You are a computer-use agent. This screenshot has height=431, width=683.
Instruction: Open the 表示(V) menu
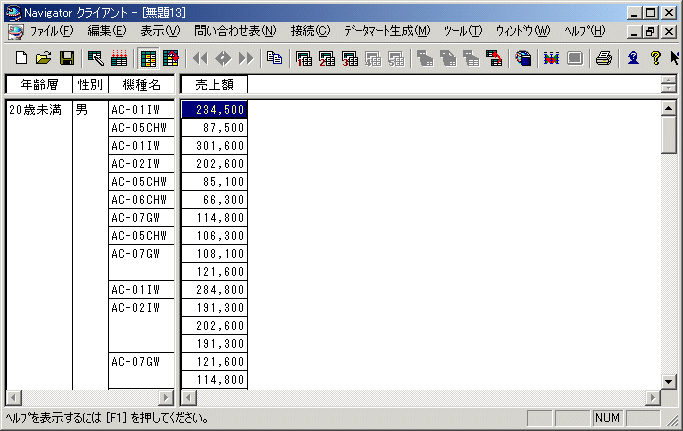click(x=160, y=31)
